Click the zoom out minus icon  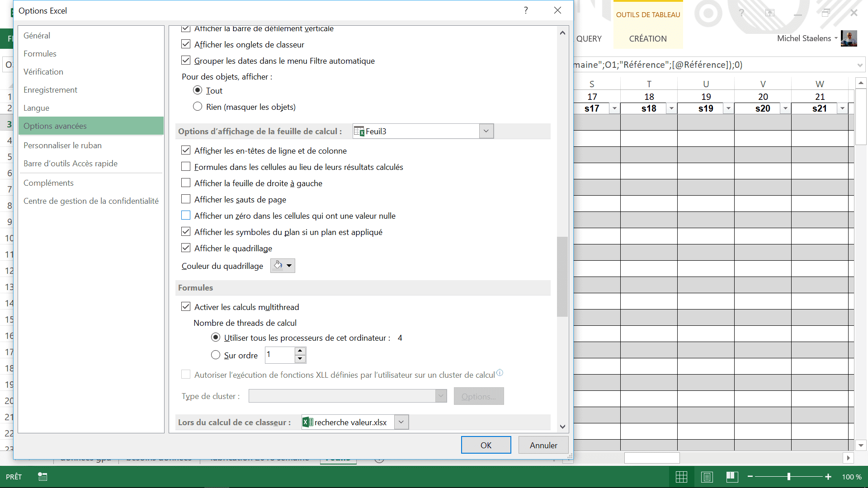750,477
